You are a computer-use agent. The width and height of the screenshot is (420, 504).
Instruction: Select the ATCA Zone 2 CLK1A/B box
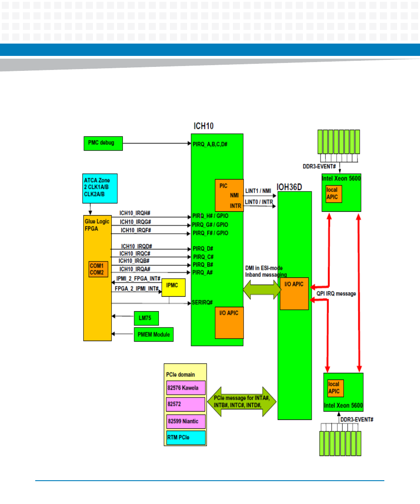[100, 188]
